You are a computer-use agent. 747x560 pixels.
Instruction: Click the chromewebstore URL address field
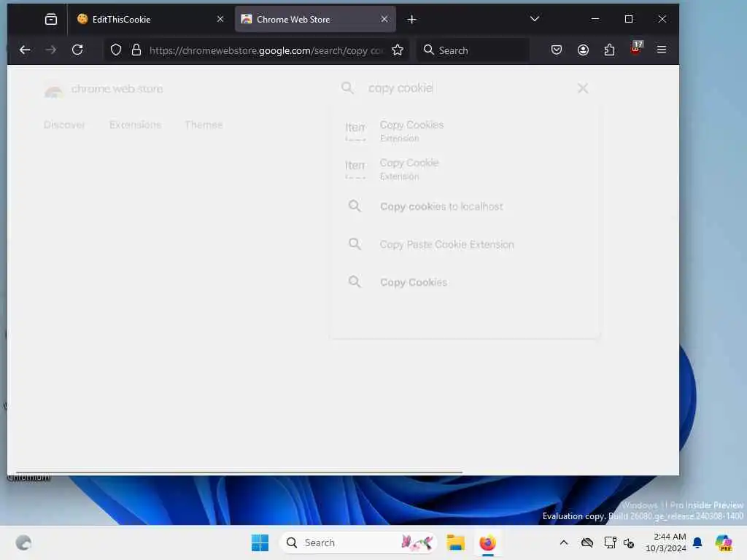266,50
